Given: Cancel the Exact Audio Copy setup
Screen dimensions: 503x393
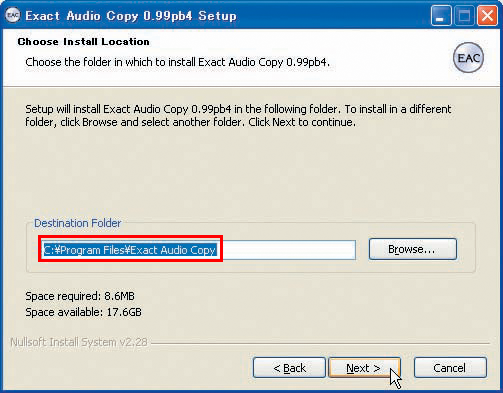Looking at the screenshot, I should click(x=450, y=368).
